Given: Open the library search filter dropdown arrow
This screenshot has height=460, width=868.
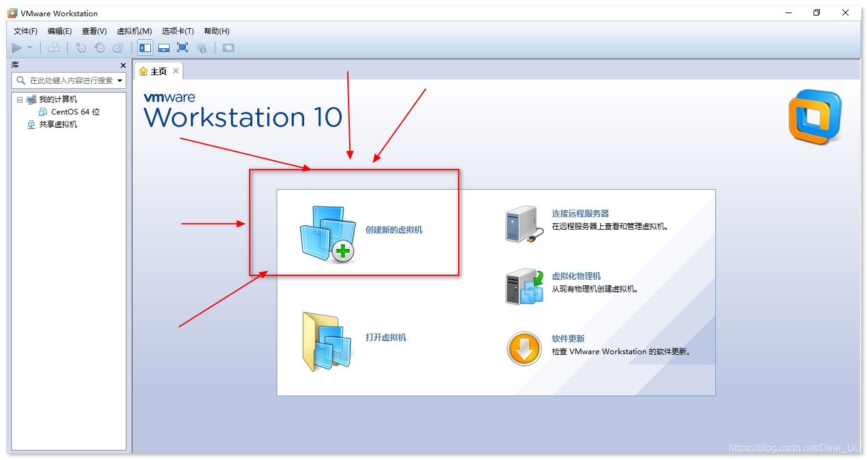Looking at the screenshot, I should click(x=120, y=81).
